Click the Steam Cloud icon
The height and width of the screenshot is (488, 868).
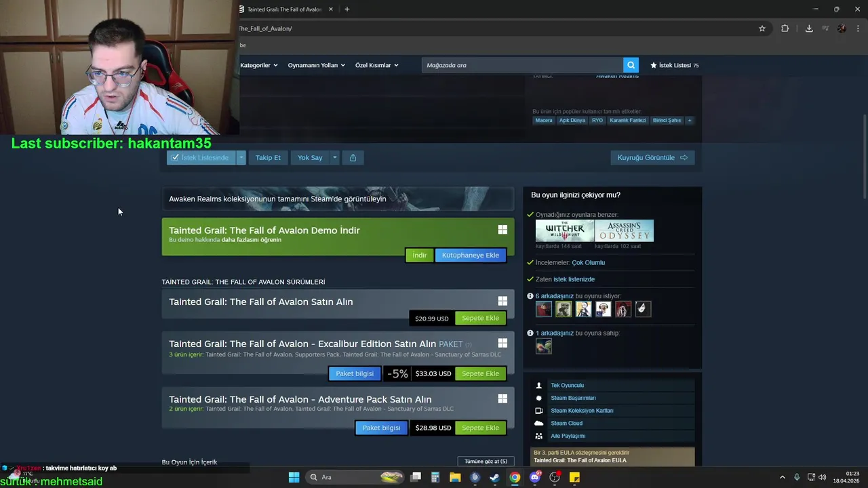tap(539, 423)
